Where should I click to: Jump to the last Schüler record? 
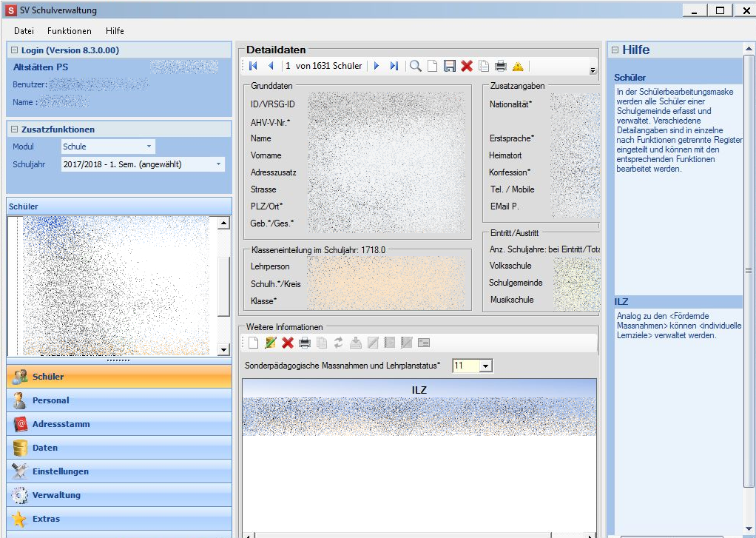(x=394, y=66)
